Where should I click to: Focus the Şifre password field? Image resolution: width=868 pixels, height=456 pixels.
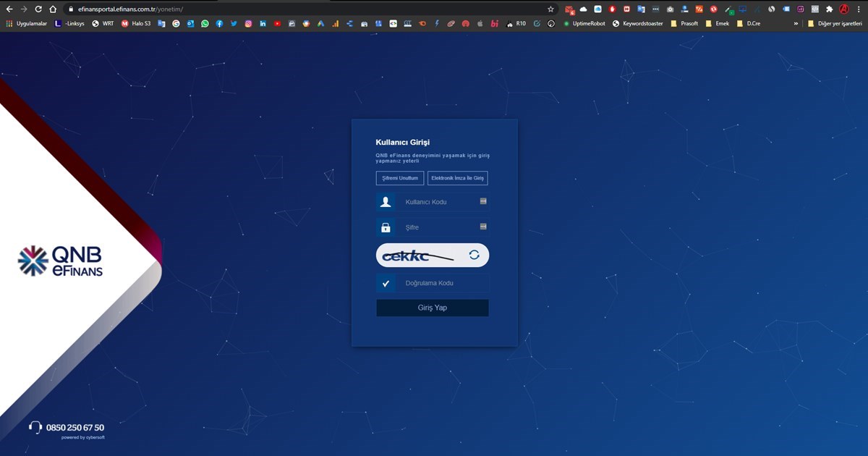point(433,227)
